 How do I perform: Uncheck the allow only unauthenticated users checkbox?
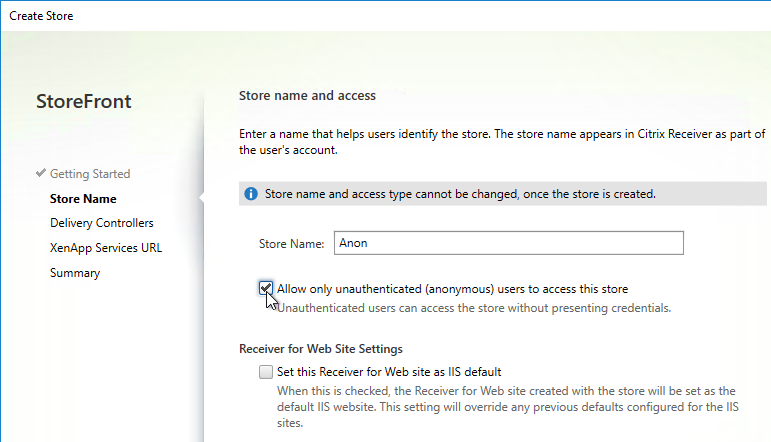pos(266,288)
